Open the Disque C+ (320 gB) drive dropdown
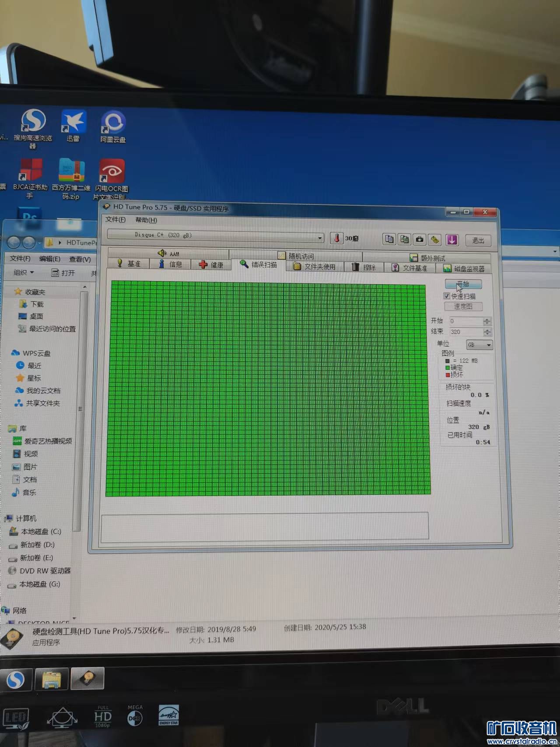This screenshot has height=747, width=560. pyautogui.click(x=216, y=236)
